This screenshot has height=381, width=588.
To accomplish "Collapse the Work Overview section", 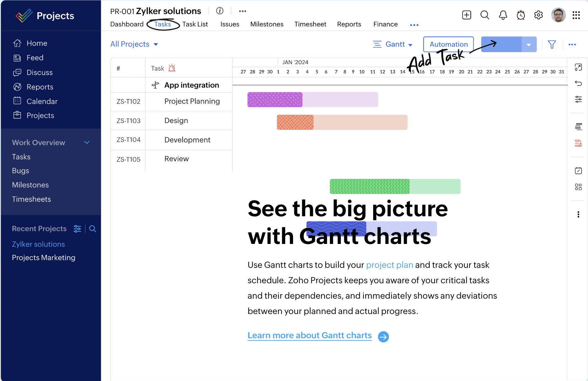I will 87,143.
